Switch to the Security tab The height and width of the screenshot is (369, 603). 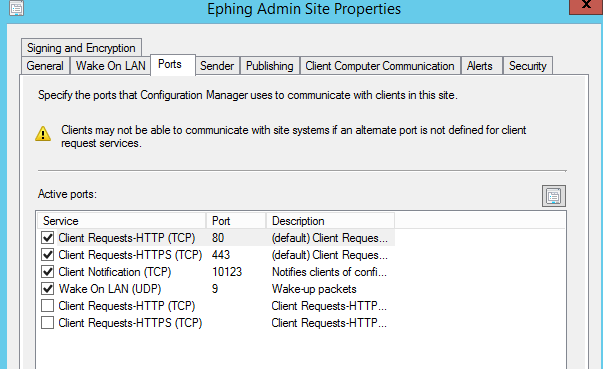528,66
